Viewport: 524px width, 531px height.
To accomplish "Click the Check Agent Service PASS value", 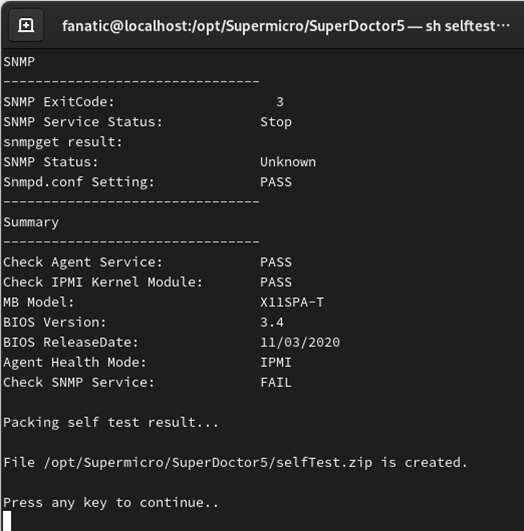I will pos(276,262).
